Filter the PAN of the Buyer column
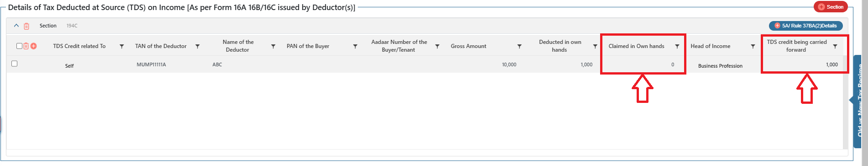This screenshot has width=868, height=166. tap(355, 46)
